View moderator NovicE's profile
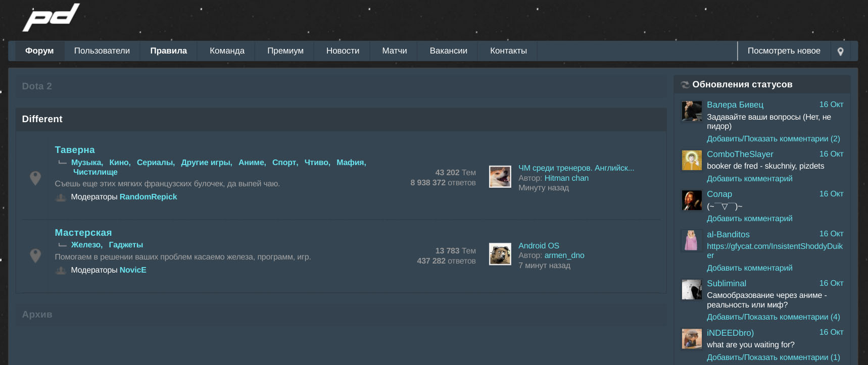This screenshot has height=365, width=868. pyautogui.click(x=133, y=270)
